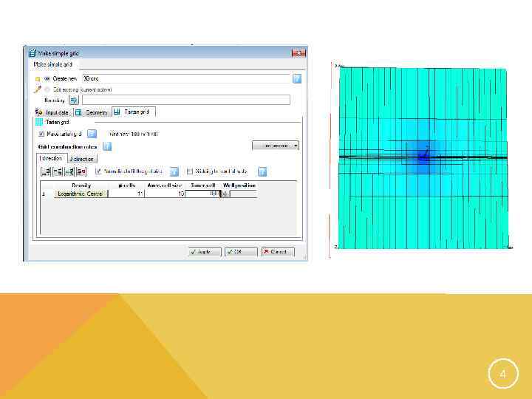Screen dimensions: 532x399
Task: Click the Tartan grid section icon
Action: click(39, 122)
